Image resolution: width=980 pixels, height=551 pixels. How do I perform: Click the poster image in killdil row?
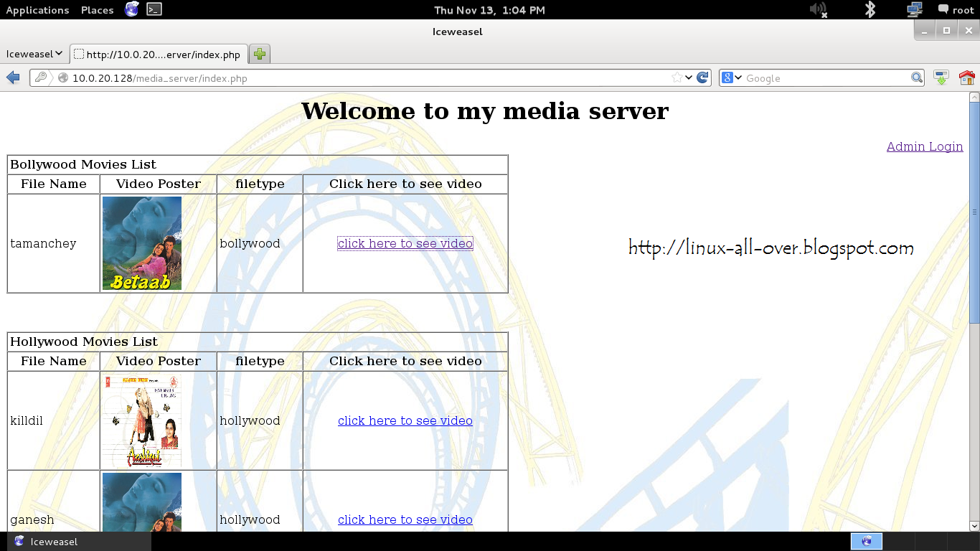142,420
